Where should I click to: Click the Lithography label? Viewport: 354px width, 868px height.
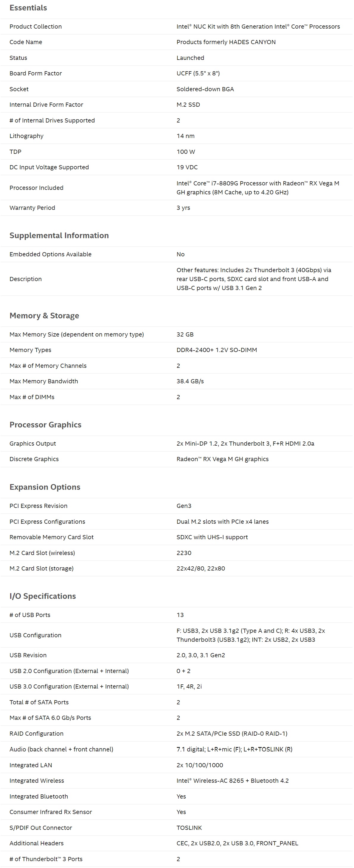tap(26, 136)
